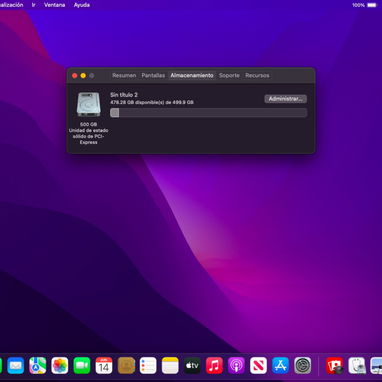Open the Ayuda menu
Screen dimensions: 382x382
(82, 5)
